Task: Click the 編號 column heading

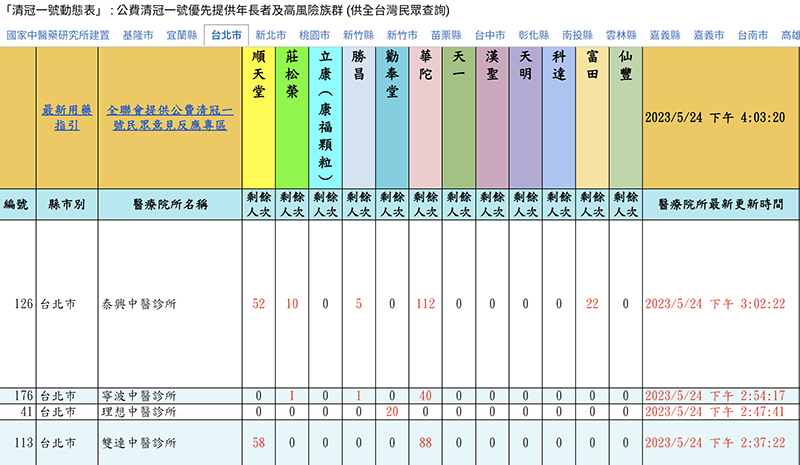Action: click(x=16, y=204)
